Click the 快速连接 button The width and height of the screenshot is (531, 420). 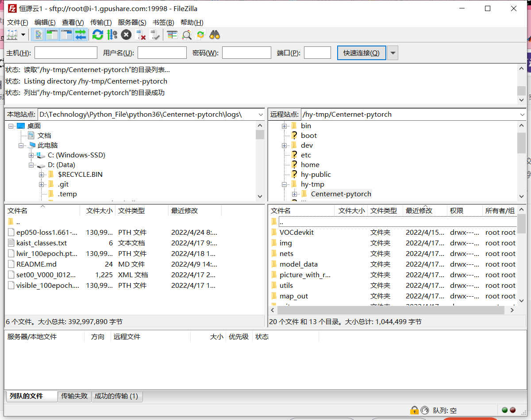point(361,52)
